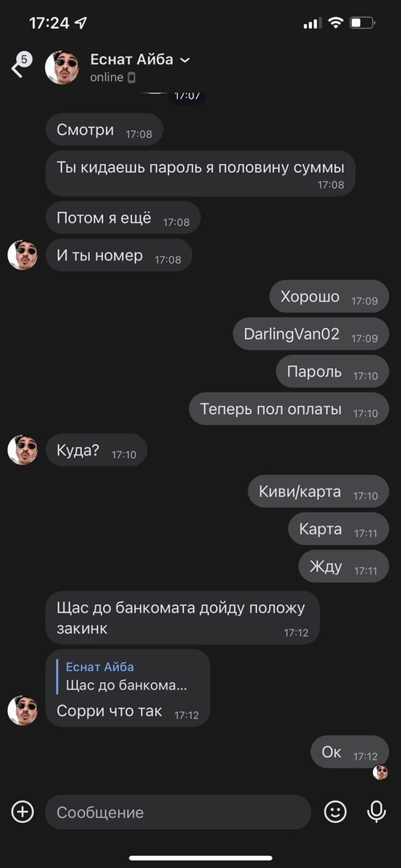Tap the Еснат Айба contact name
The image size is (401, 868).
[132, 59]
